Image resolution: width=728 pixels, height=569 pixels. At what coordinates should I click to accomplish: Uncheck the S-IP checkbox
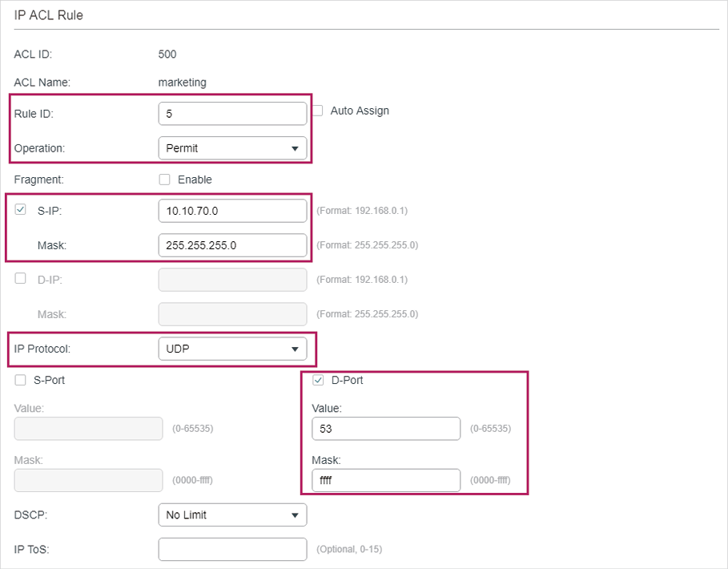point(21,210)
